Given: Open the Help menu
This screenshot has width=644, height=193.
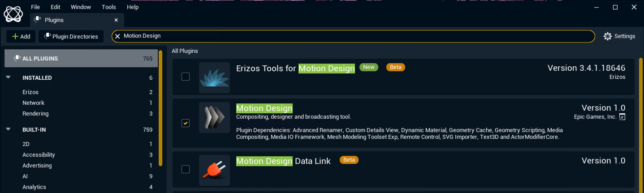Looking at the screenshot, I should [133, 7].
